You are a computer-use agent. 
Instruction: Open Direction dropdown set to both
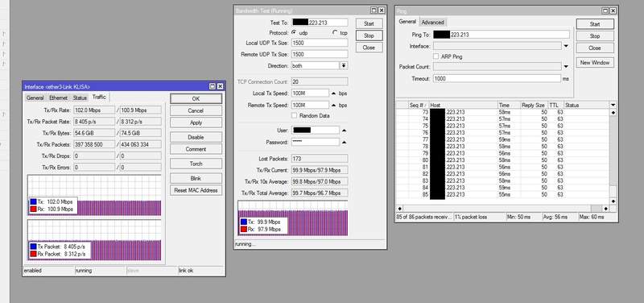coord(344,65)
